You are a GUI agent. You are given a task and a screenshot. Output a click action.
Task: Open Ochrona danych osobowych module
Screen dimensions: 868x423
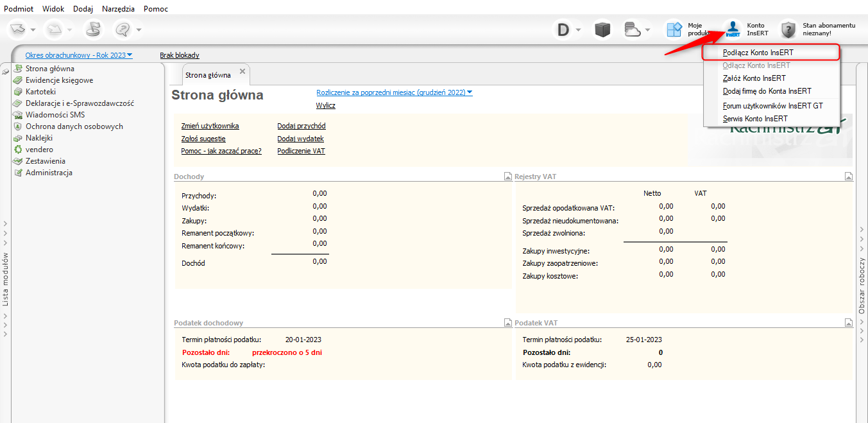coord(74,126)
